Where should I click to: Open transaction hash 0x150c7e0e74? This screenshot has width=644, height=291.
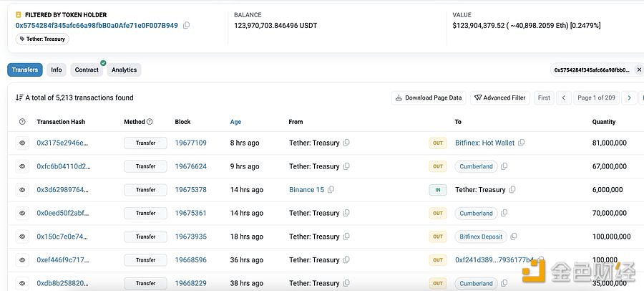click(x=62, y=237)
